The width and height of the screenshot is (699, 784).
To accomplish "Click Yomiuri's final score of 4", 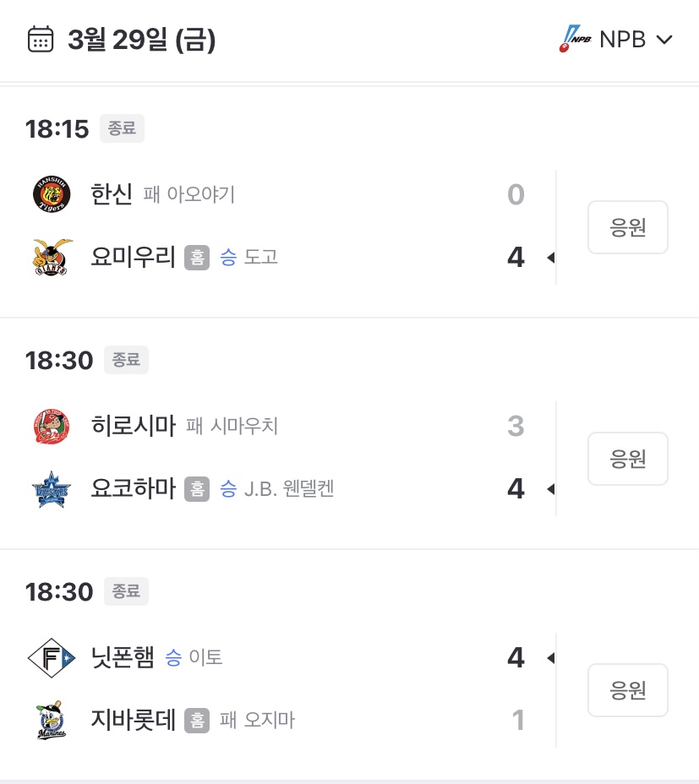I will click(516, 257).
